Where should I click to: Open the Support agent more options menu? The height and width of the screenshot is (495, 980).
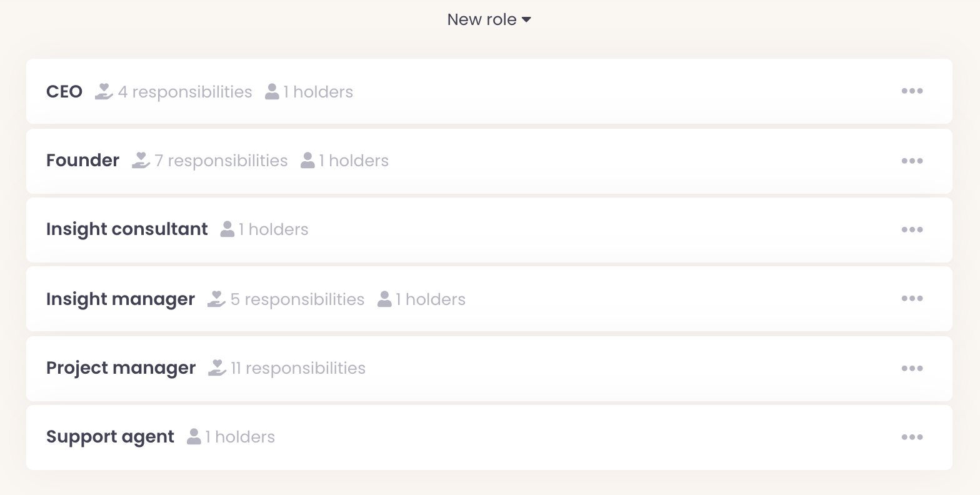coord(912,437)
